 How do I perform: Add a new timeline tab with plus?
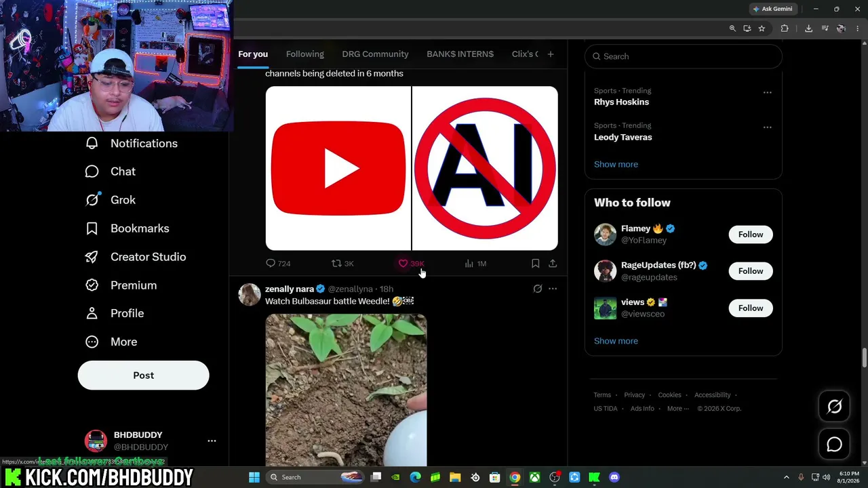point(551,54)
